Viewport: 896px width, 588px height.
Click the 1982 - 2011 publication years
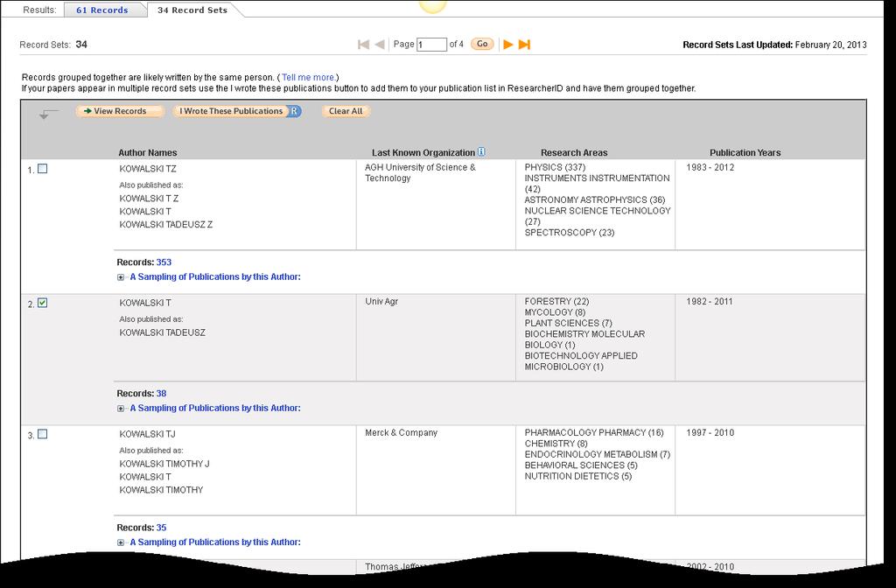tap(709, 301)
